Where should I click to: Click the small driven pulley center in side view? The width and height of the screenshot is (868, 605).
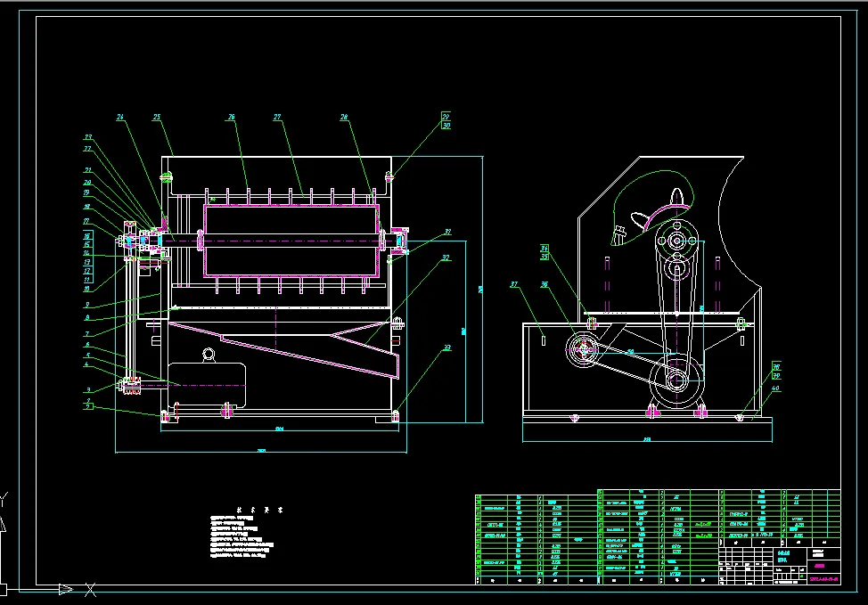click(583, 348)
